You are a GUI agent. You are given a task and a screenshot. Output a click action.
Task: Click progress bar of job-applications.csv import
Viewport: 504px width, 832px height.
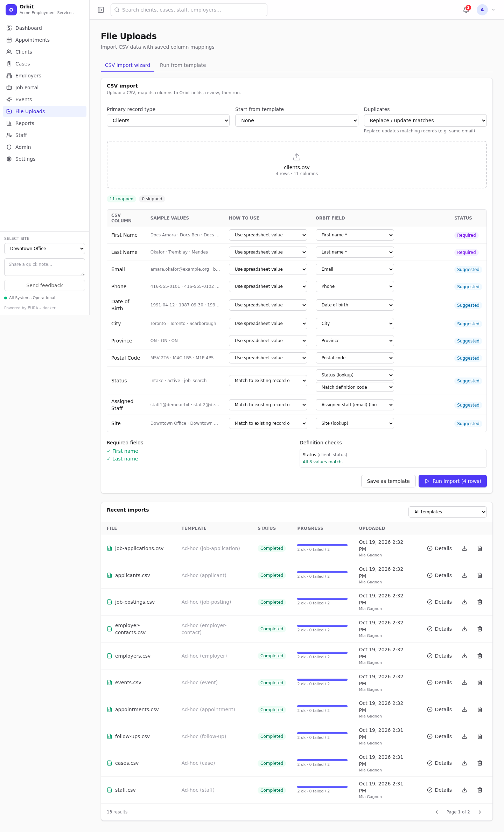[x=322, y=545]
